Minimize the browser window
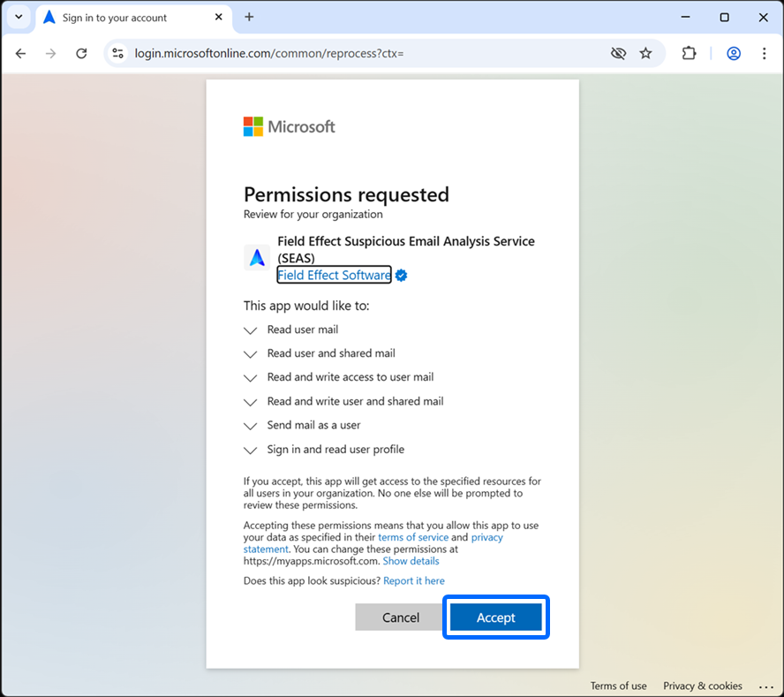 (x=685, y=17)
